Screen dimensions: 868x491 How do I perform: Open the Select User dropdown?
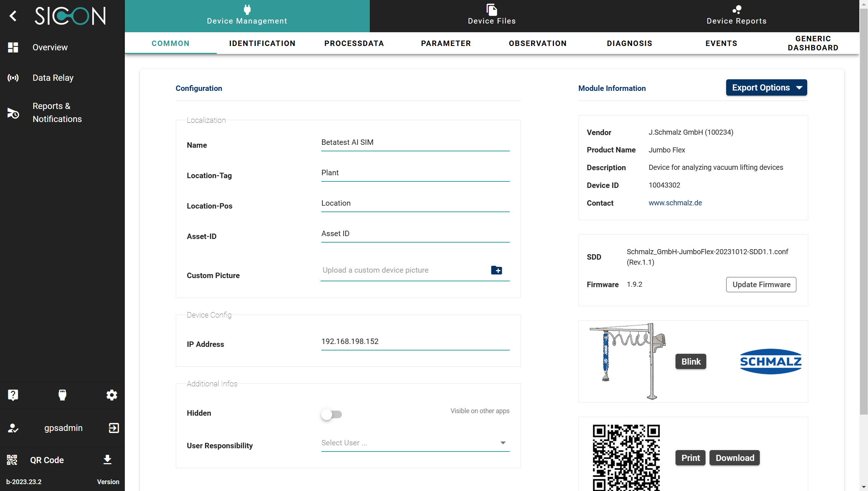415,443
